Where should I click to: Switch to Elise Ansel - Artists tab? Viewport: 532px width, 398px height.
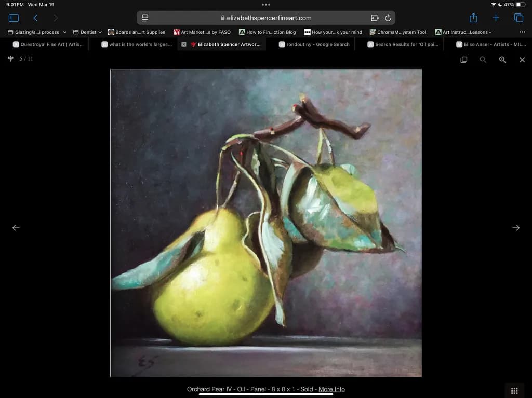491,45
